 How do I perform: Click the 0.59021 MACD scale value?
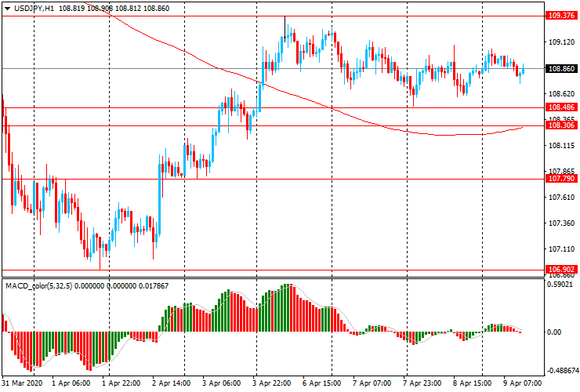click(561, 285)
